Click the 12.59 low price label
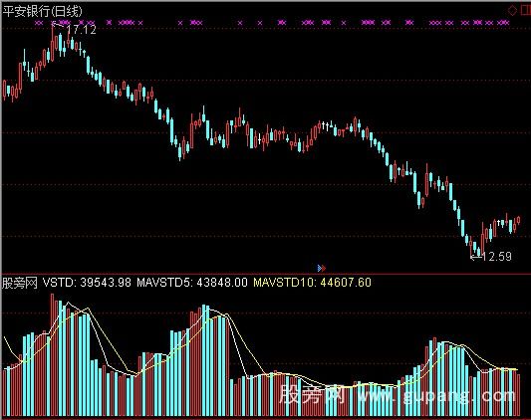This screenshot has width=531, height=420. [496, 256]
